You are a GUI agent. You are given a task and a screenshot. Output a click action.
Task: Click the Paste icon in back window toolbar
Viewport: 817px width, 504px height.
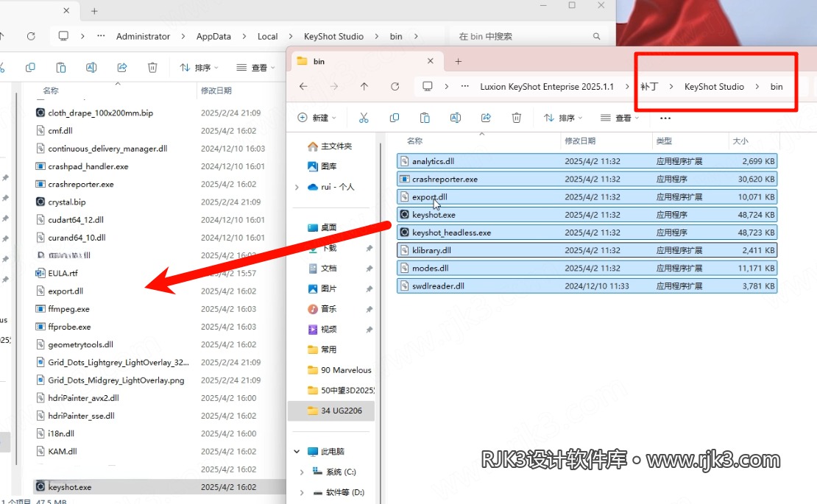pos(61,68)
